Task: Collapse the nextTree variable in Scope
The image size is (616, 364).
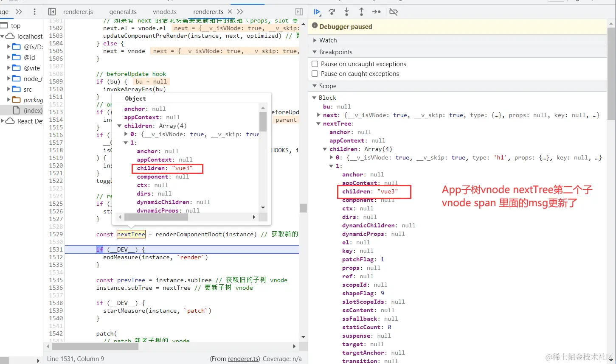Action: [x=319, y=123]
